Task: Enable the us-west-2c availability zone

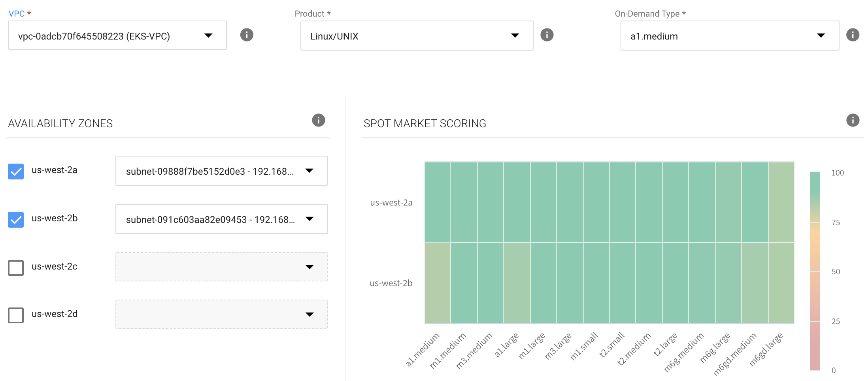Action: 16,268
